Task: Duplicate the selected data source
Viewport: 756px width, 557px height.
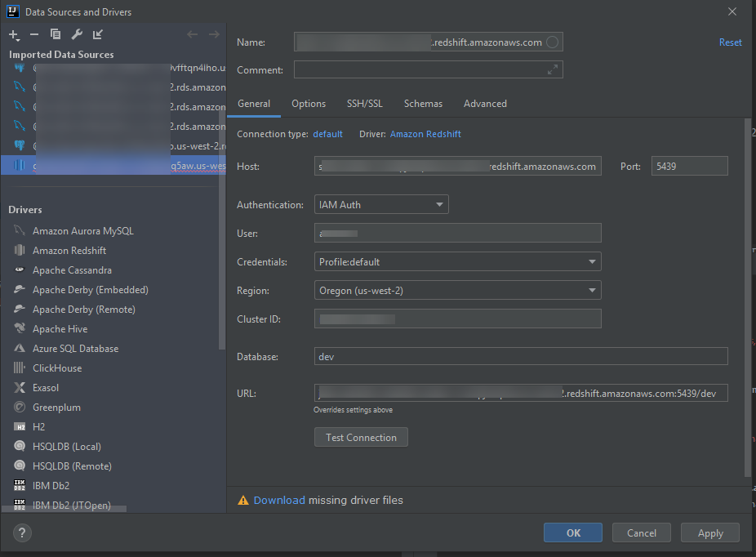Action: coord(56,35)
